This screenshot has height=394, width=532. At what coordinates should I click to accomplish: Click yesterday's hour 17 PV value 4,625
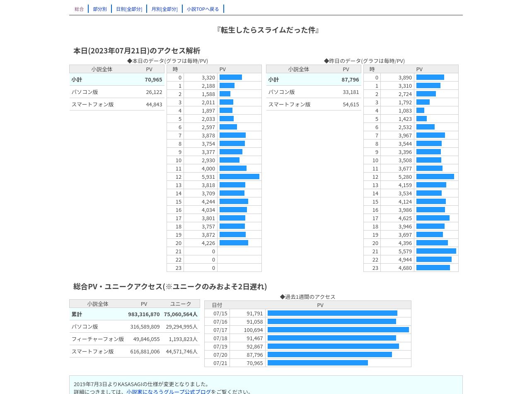coord(405,218)
